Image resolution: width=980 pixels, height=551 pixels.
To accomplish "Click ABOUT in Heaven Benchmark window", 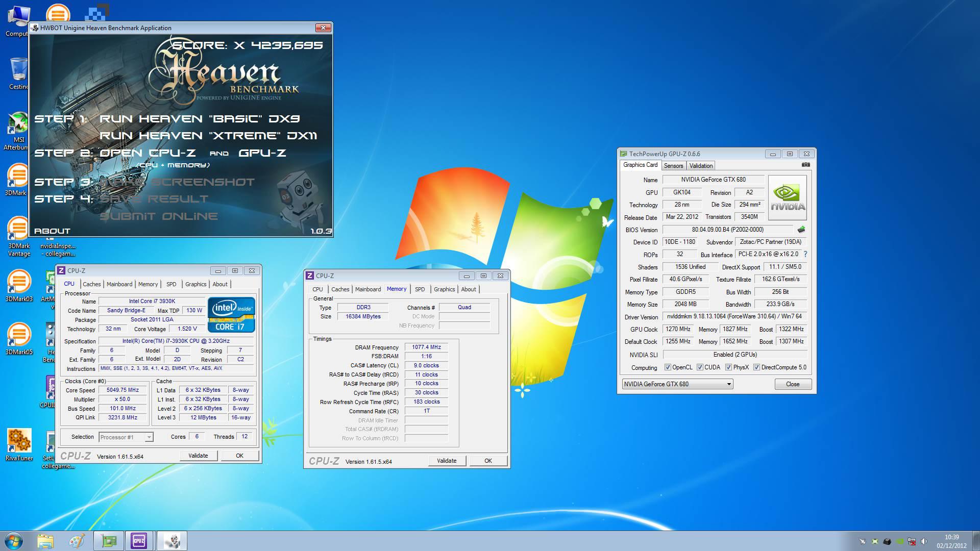I will [x=52, y=231].
